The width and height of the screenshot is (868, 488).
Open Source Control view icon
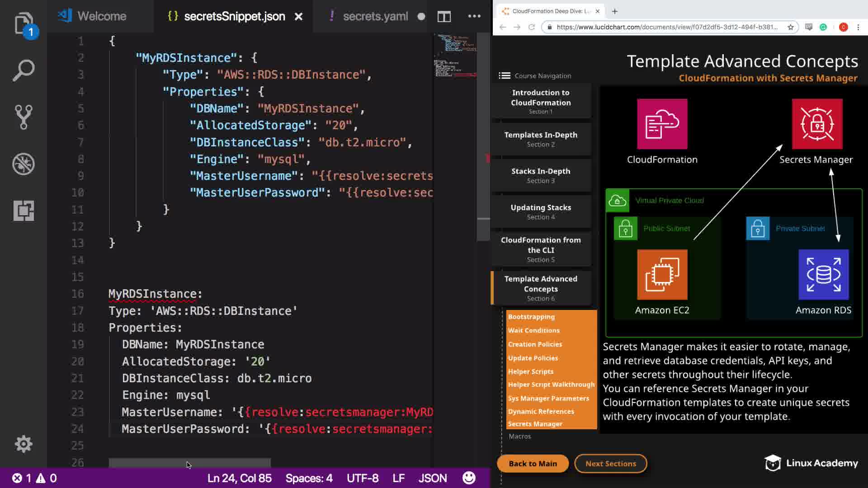pyautogui.click(x=23, y=117)
